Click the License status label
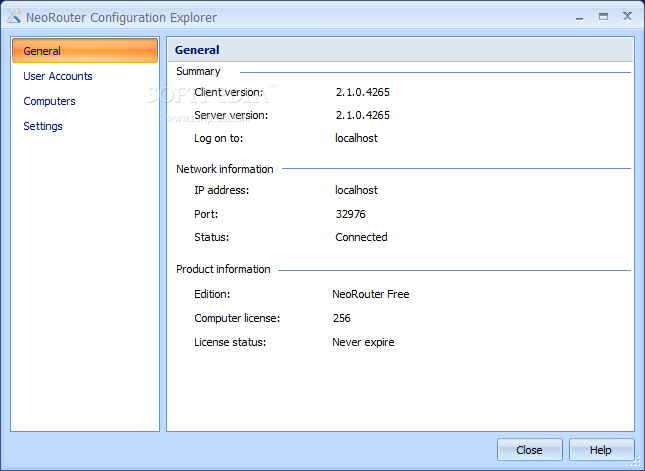645x471 pixels. pyautogui.click(x=230, y=342)
